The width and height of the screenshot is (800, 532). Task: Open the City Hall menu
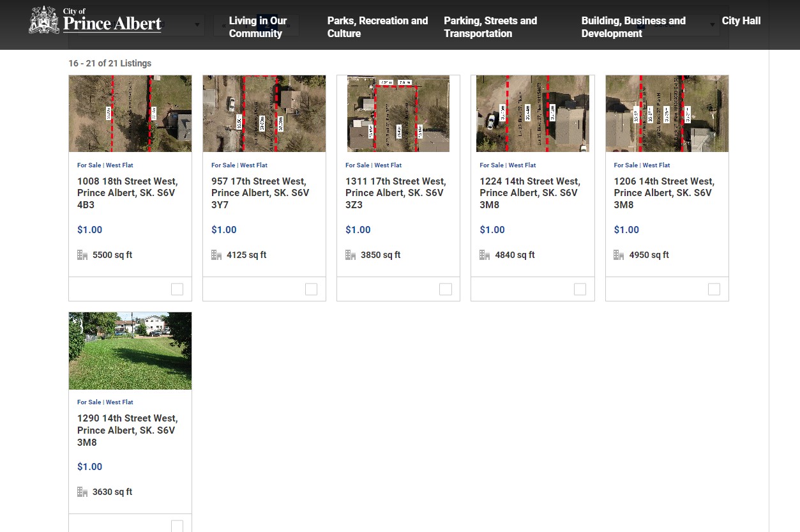pos(741,20)
